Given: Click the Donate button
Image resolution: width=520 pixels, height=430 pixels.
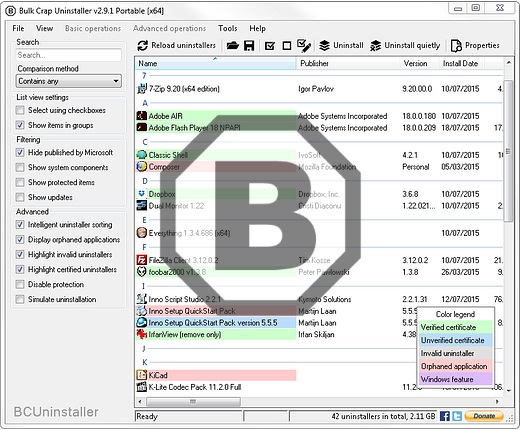Looking at the screenshot, I should pos(484,416).
